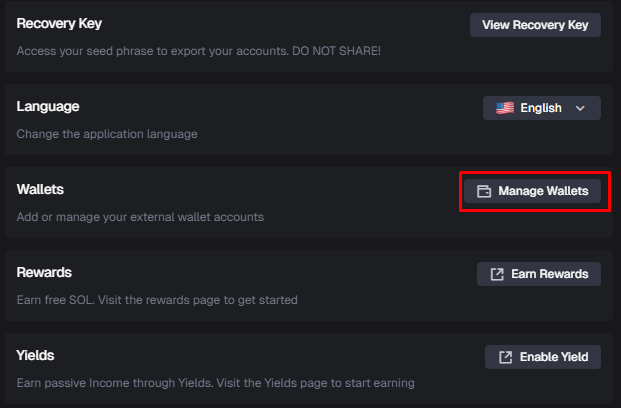This screenshot has width=621, height=408.
Task: Select the Language section heading
Action: pos(48,106)
